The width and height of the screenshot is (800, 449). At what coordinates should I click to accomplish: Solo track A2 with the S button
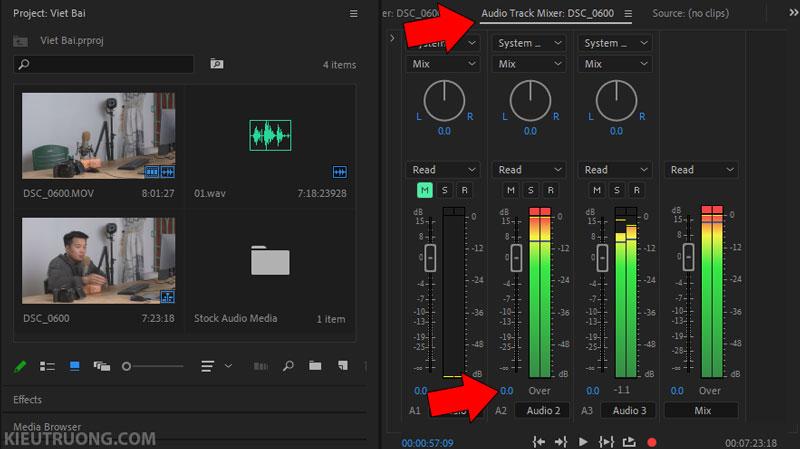[531, 190]
